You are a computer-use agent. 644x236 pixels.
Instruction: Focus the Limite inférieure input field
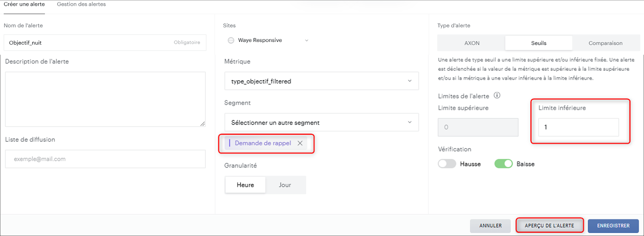pos(578,127)
